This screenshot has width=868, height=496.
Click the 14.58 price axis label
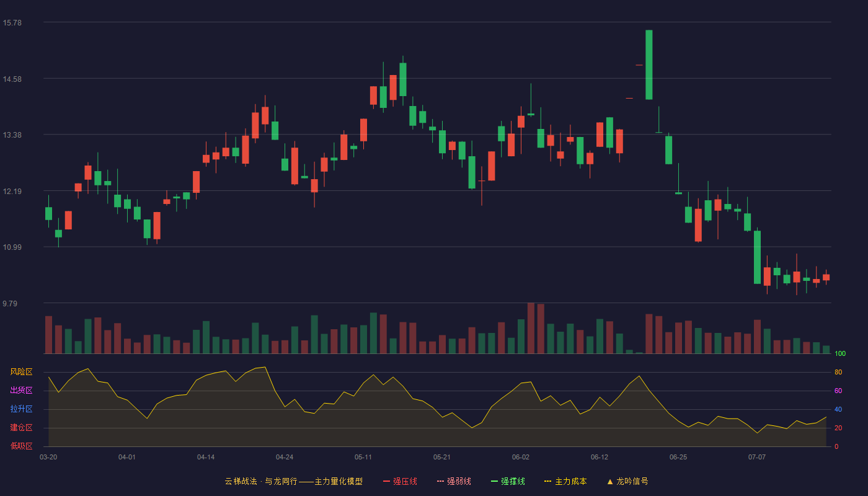[12, 79]
